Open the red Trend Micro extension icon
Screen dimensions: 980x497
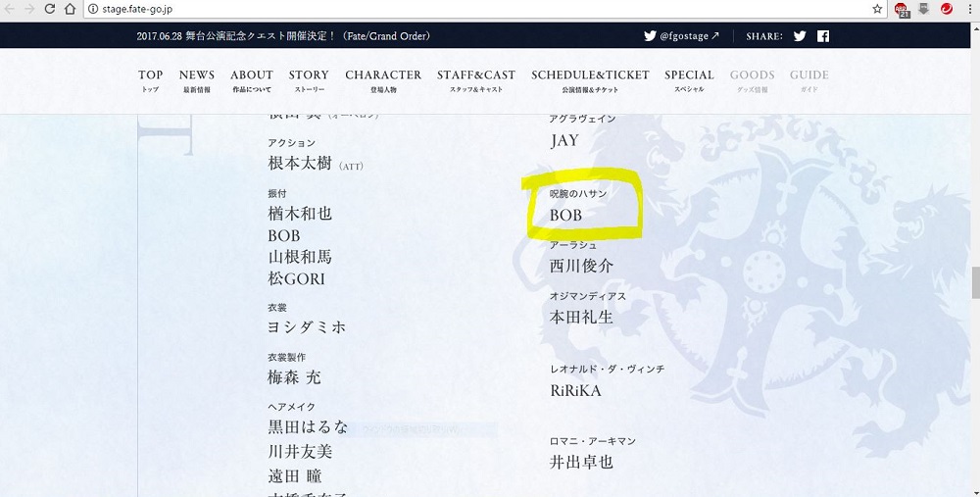point(947,9)
